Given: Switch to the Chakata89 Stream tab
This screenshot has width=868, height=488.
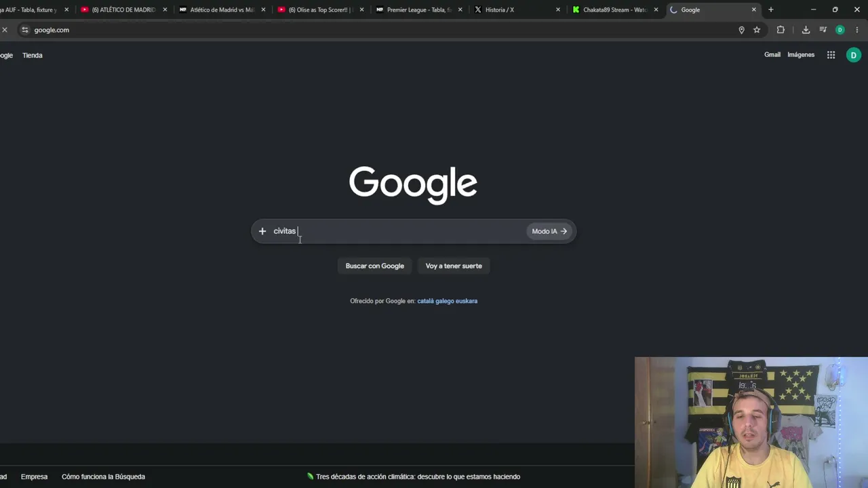Looking at the screenshot, I should click(614, 9).
